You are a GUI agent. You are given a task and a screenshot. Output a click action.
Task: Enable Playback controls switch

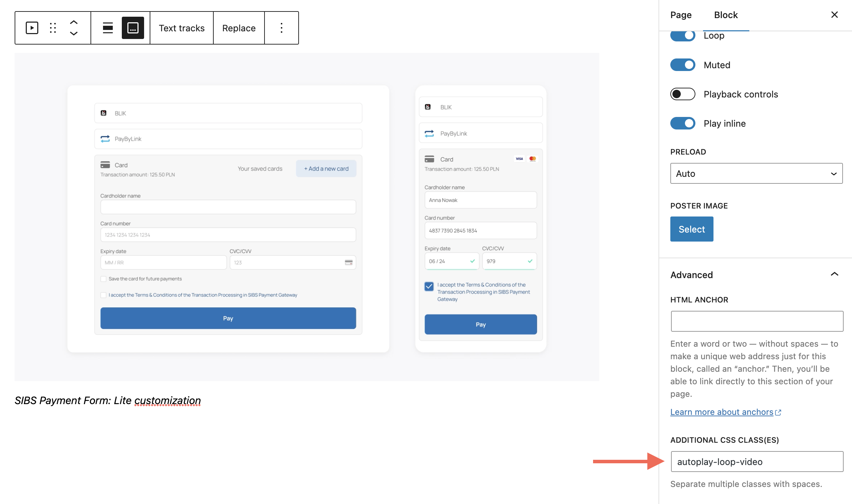(x=683, y=94)
